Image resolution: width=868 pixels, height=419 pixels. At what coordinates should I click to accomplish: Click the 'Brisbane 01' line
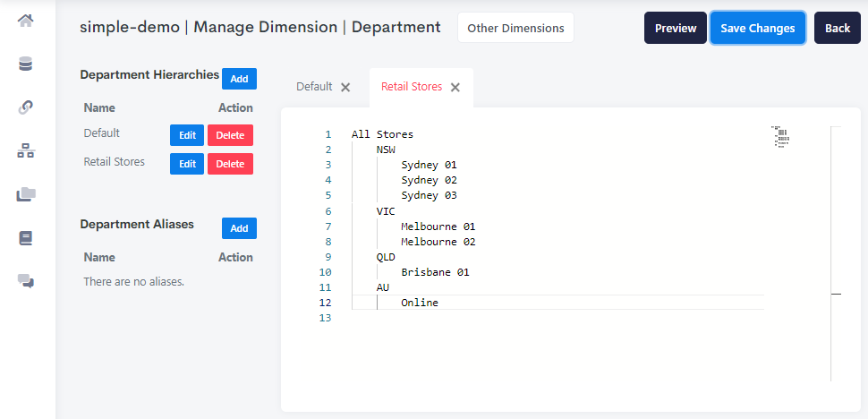435,272
